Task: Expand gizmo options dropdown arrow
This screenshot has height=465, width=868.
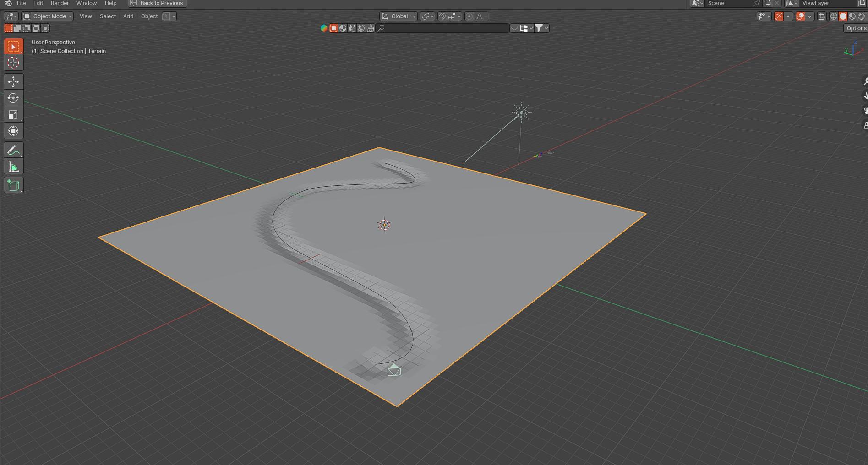Action: click(x=788, y=16)
